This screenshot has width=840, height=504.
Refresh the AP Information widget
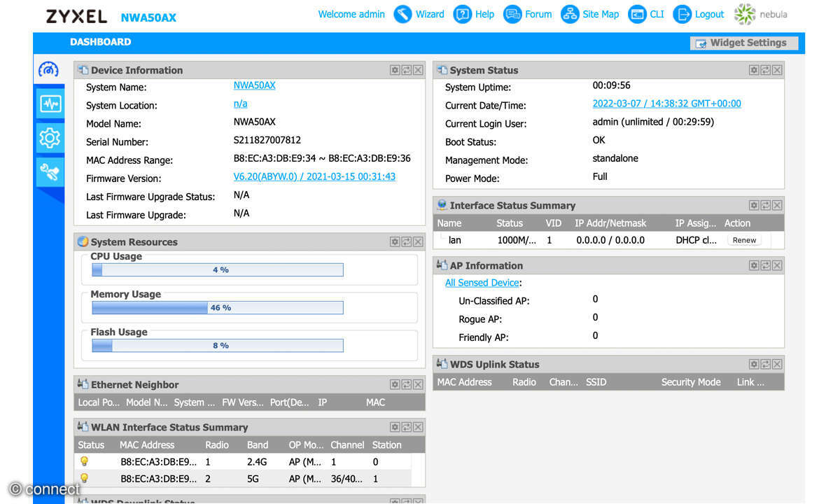765,265
